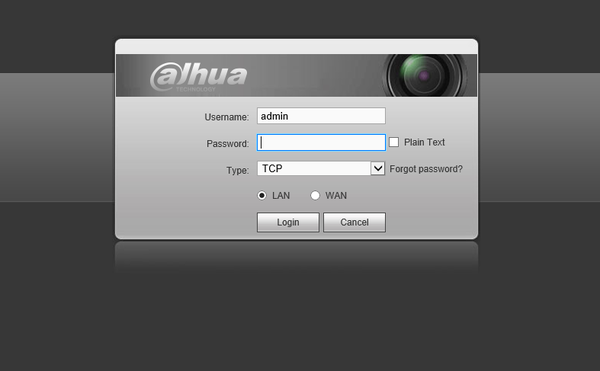
Task: Click the Dahua Technology logo
Action: 198,76
